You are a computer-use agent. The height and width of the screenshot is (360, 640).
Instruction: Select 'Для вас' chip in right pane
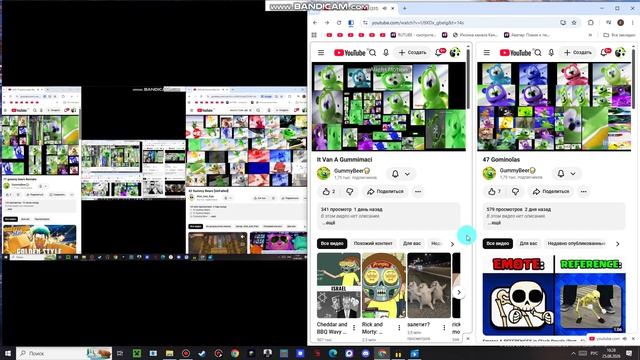click(528, 244)
